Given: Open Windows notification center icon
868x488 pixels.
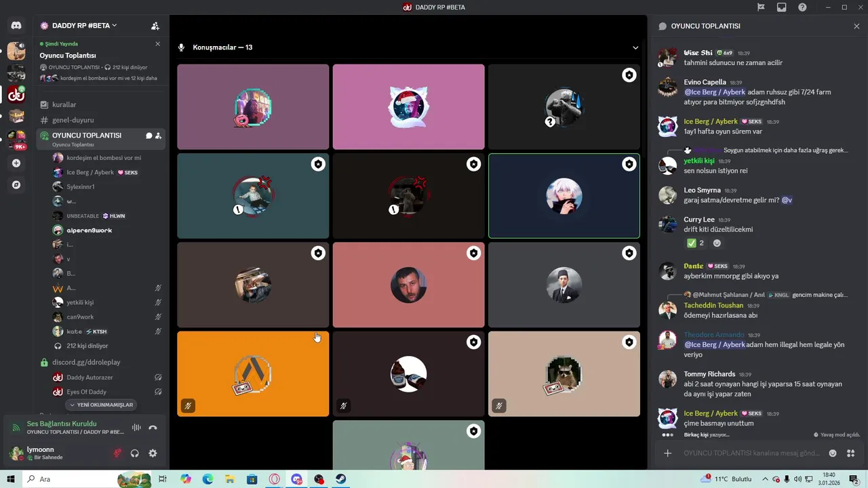Looking at the screenshot, I should click(854, 479).
